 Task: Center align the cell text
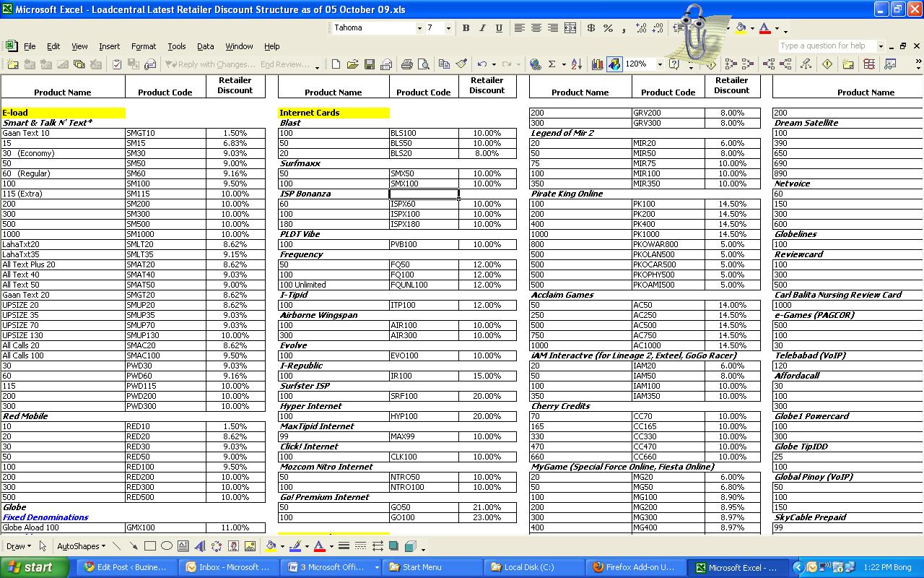click(536, 28)
